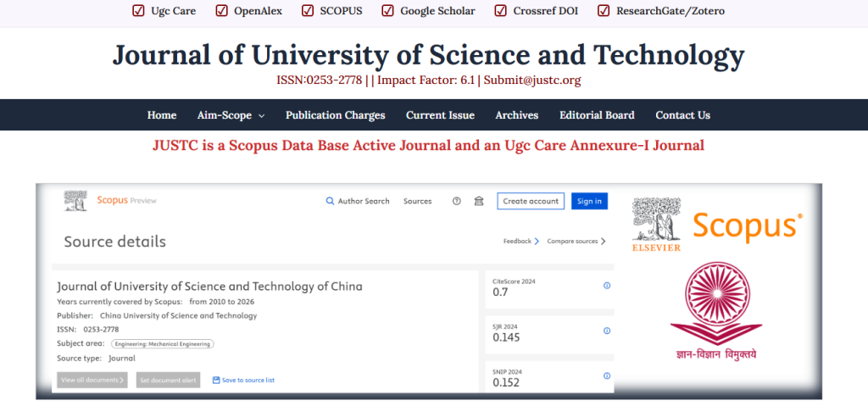The image size is (868, 406).
Task: Open the Home menu item
Action: pos(162,115)
